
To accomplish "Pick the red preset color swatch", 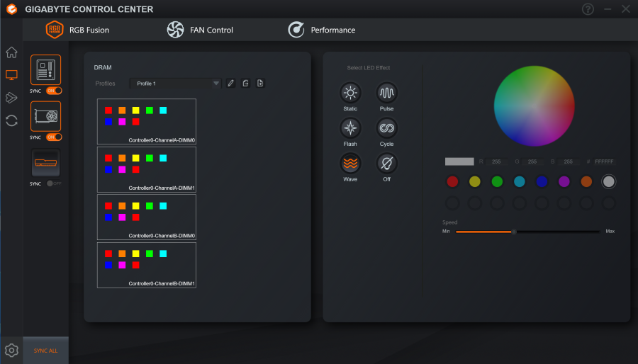I will coord(453,182).
